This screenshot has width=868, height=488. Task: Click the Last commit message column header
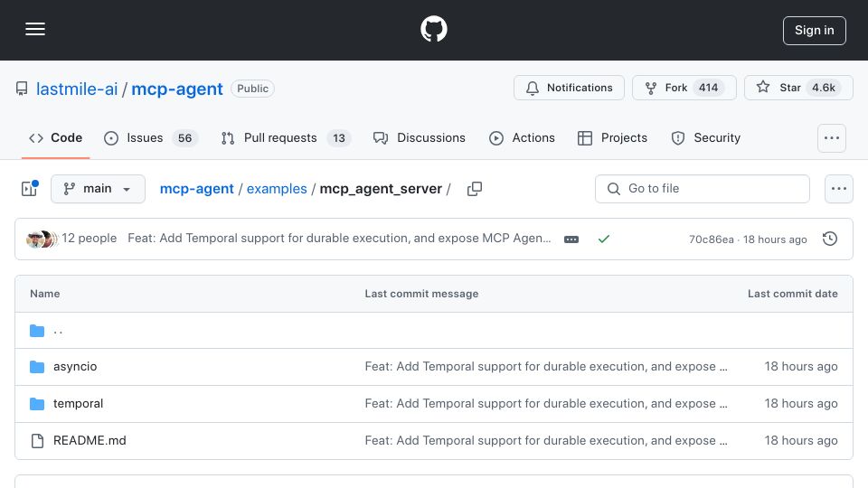pos(421,294)
